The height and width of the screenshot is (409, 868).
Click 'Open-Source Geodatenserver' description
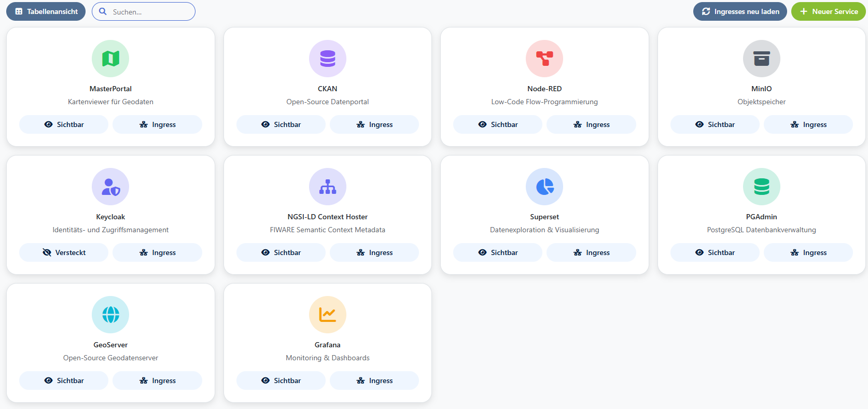pyautogui.click(x=110, y=358)
